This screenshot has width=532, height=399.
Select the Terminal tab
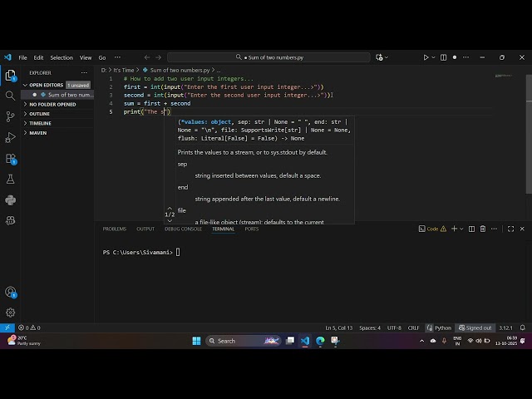coord(224,229)
